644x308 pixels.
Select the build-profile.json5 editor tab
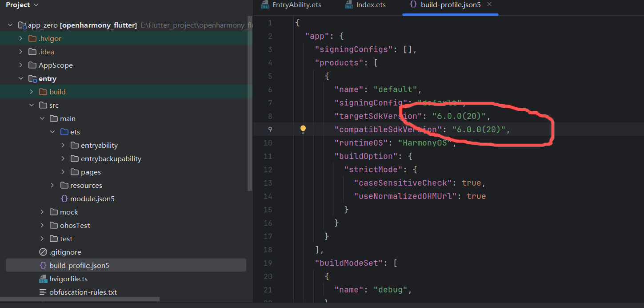pyautogui.click(x=451, y=5)
